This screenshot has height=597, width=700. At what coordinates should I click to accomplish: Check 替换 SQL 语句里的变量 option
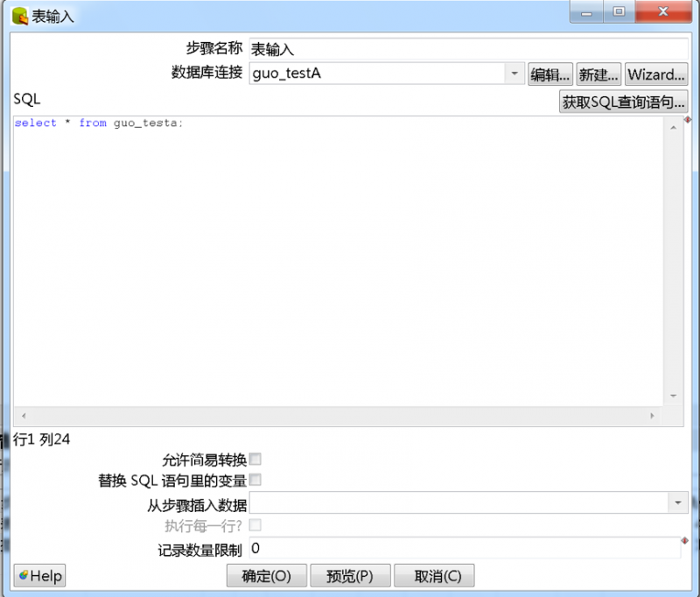click(255, 480)
